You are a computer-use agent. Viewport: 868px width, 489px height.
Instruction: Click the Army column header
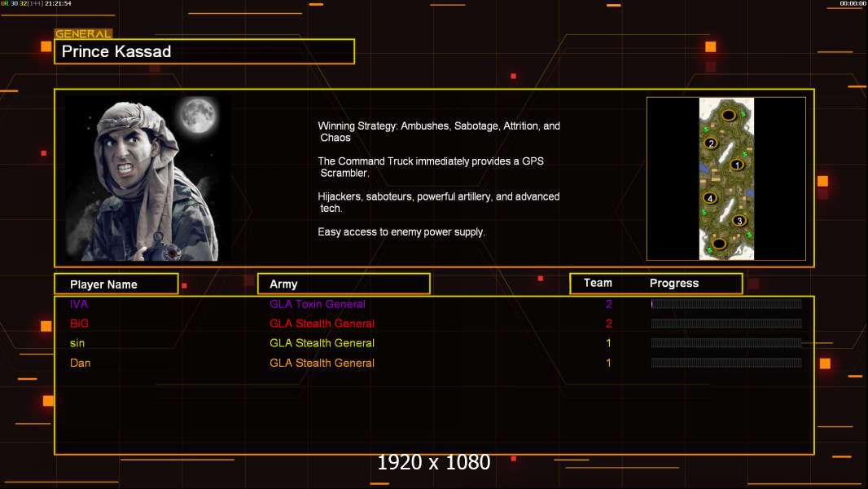(344, 284)
